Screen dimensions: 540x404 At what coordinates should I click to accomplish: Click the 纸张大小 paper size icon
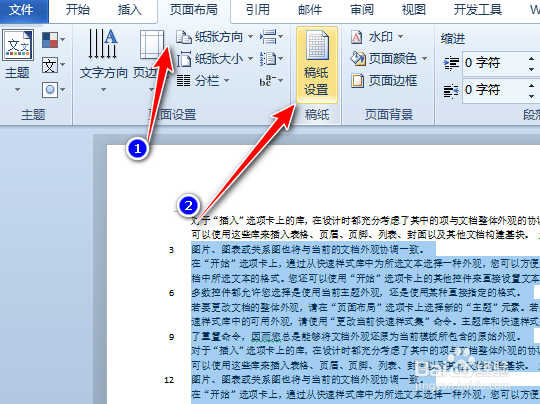coord(184,59)
